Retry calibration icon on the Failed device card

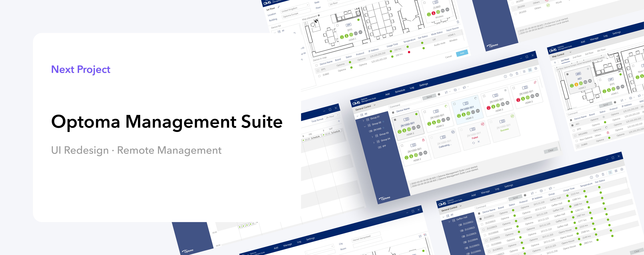point(473,143)
